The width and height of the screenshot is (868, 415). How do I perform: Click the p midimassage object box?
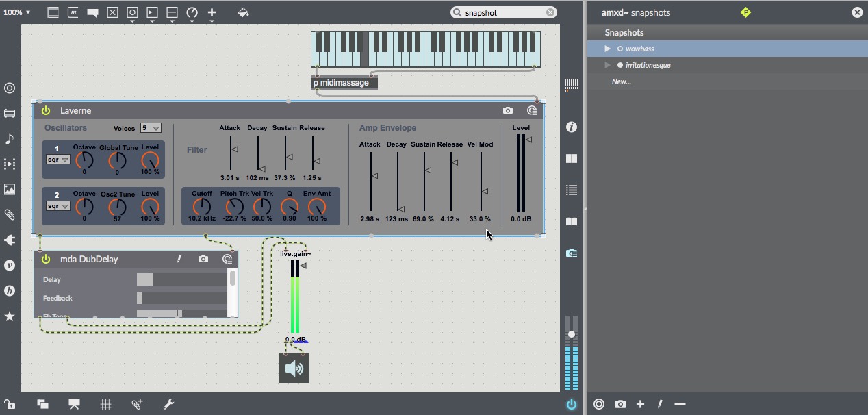344,83
